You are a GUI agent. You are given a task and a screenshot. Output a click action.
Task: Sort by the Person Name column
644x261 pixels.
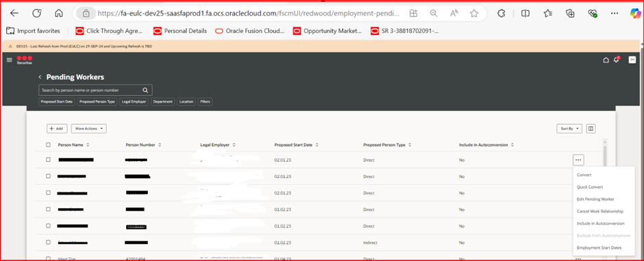(x=88, y=145)
